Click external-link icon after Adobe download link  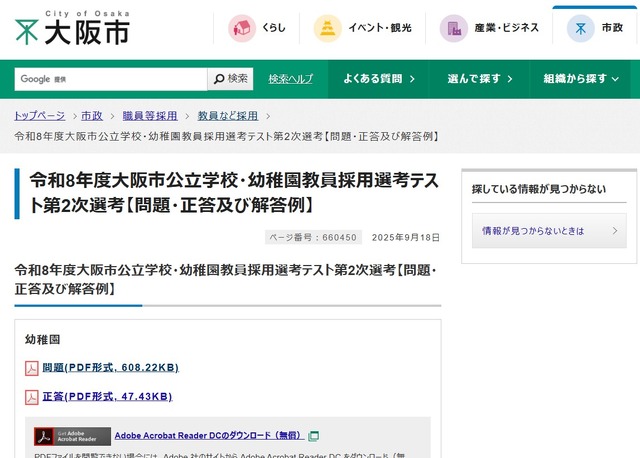pos(313,436)
